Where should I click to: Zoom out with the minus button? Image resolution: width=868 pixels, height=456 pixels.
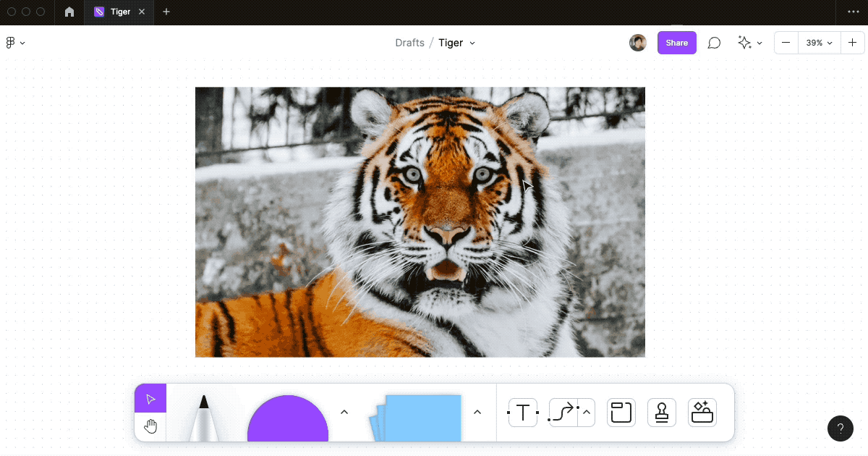[x=786, y=43]
